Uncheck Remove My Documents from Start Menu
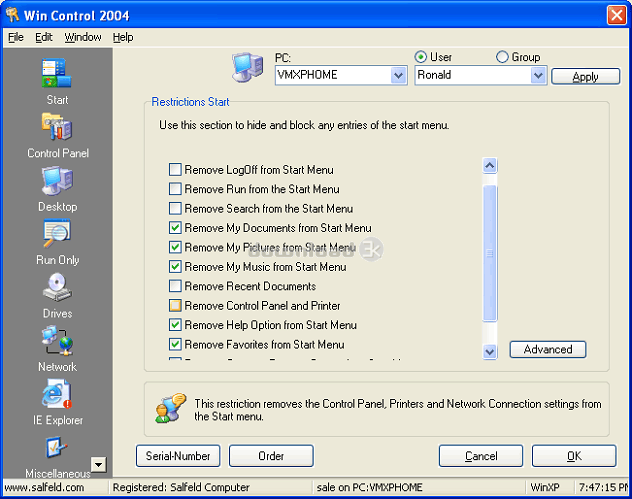 (x=176, y=228)
